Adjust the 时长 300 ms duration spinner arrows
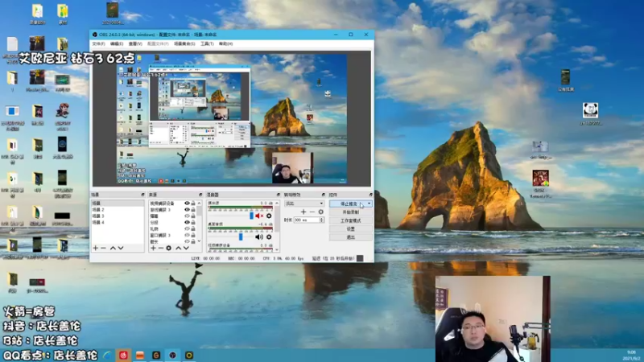The height and width of the screenshot is (362, 644). tap(321, 220)
